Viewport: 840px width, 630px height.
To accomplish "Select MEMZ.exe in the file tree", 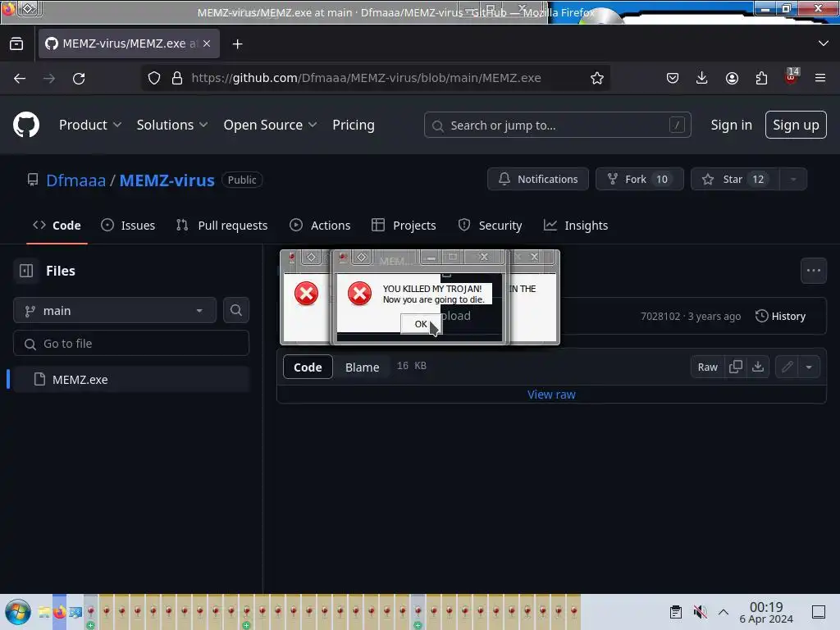I will 131,379.
